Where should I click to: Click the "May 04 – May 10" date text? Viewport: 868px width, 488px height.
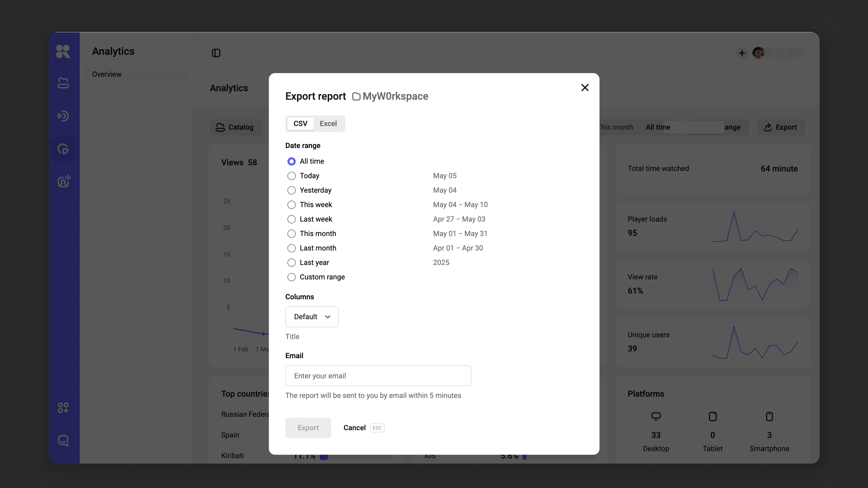[460, 205]
